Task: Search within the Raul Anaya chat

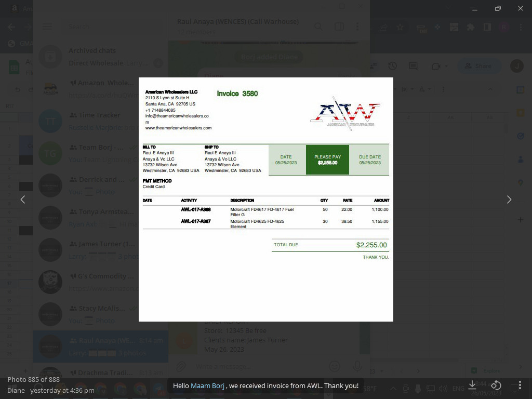Action: (318, 26)
